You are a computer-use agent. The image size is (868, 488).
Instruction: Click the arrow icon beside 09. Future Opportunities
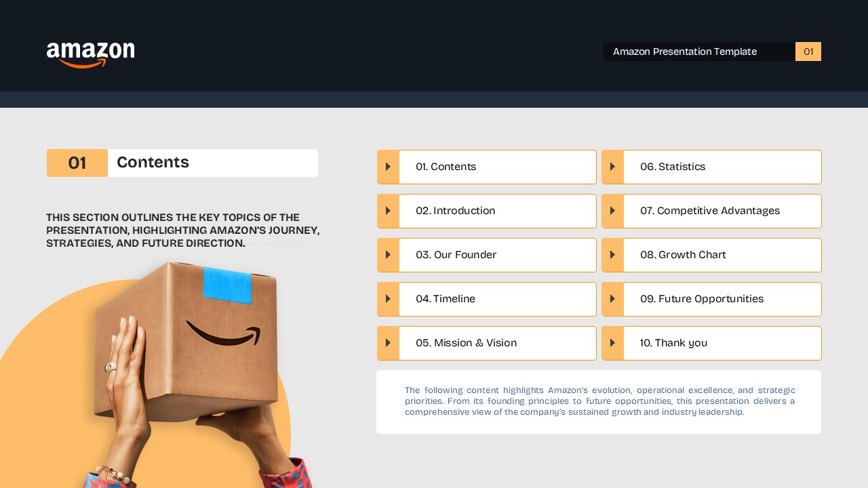(x=612, y=299)
